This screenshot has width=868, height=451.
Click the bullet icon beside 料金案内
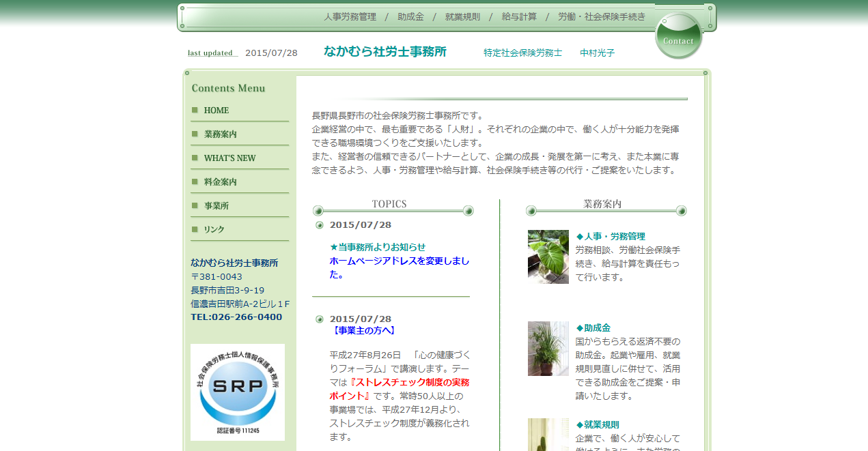point(195,181)
